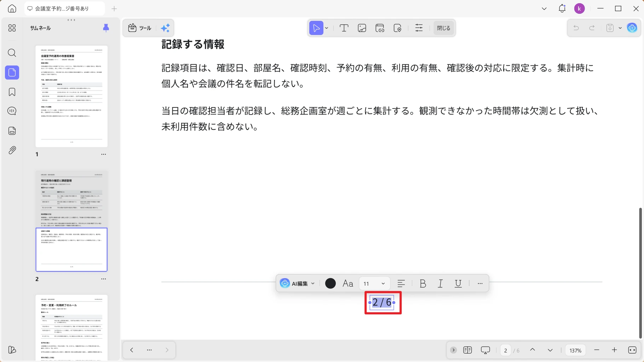Open the font Aa picker

[348, 284]
